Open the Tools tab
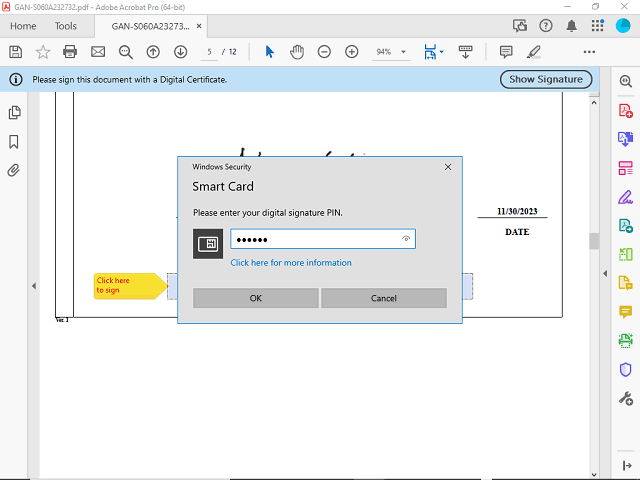The width and height of the screenshot is (640, 480). (66, 26)
